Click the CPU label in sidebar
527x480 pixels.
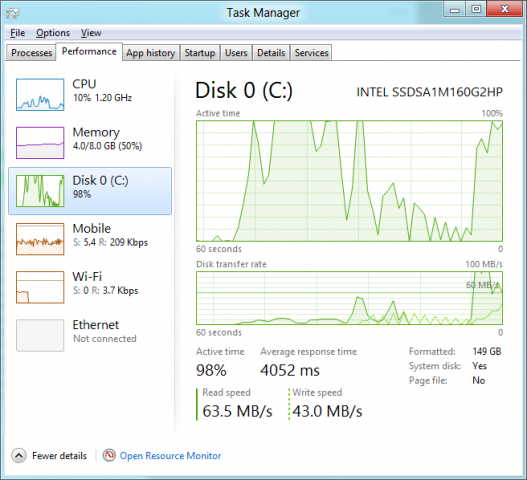coord(84,84)
